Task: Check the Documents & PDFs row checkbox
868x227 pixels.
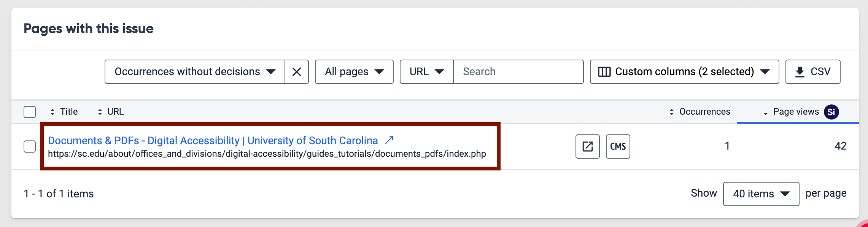Action: click(x=29, y=147)
